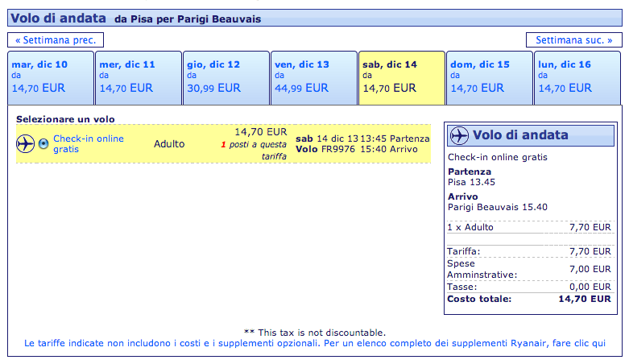Image resolution: width=629 pixels, height=364 pixels.
Task: Click the 14,70 EUR fare in the flight row
Action: click(260, 131)
